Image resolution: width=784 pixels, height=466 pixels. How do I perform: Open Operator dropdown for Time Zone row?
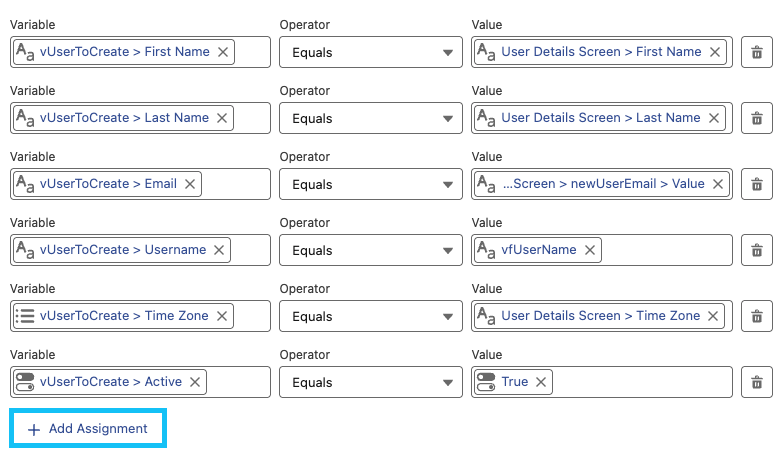click(x=370, y=316)
